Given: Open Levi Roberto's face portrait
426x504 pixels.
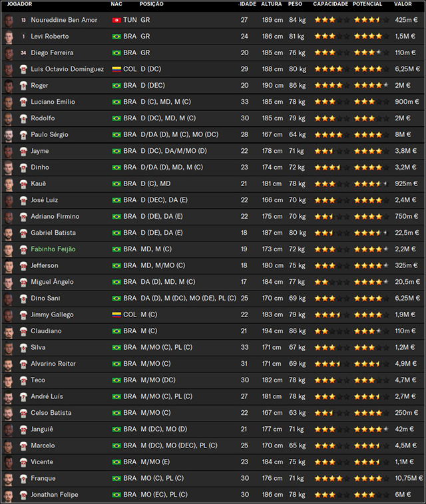Looking at the screenshot, I should pos(9,37).
